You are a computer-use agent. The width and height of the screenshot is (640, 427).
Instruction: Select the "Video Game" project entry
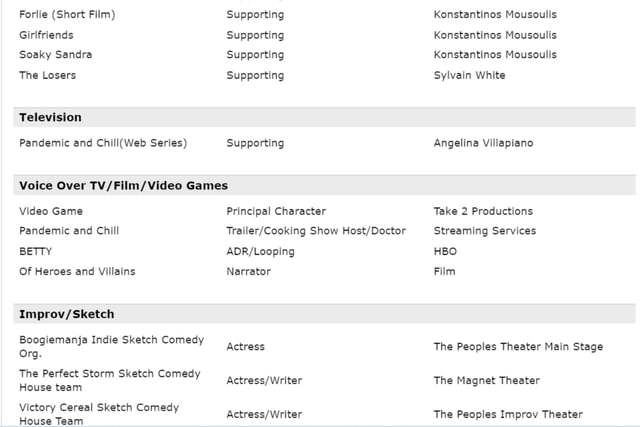(x=51, y=211)
